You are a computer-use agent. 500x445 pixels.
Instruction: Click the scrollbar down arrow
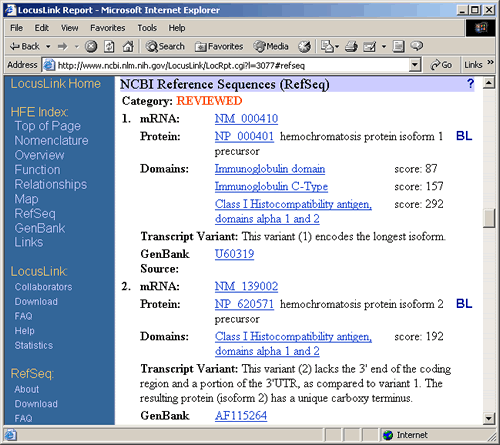coord(489,418)
